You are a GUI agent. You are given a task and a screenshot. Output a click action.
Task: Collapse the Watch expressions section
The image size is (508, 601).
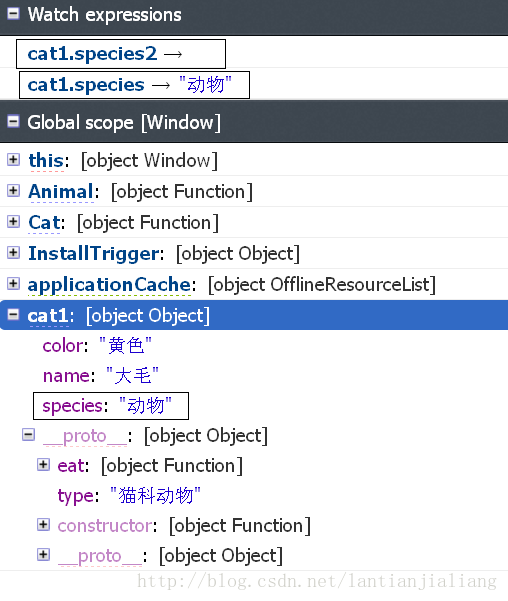pos(13,14)
